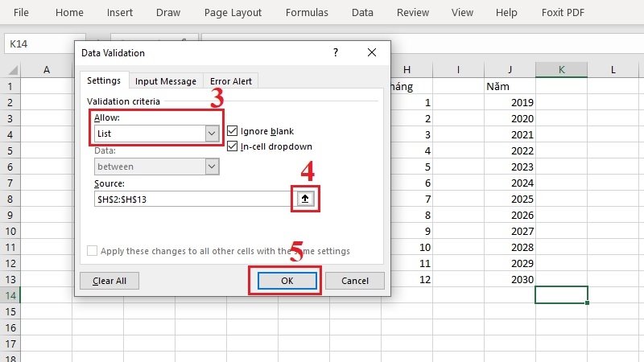The width and height of the screenshot is (644, 362).
Task: Click the selected cell K14
Action: (561, 295)
